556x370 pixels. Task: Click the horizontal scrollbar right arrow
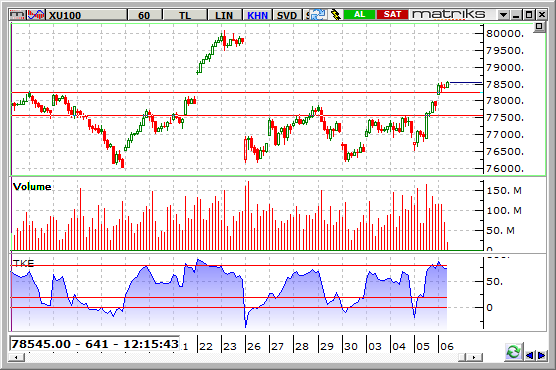(476, 357)
